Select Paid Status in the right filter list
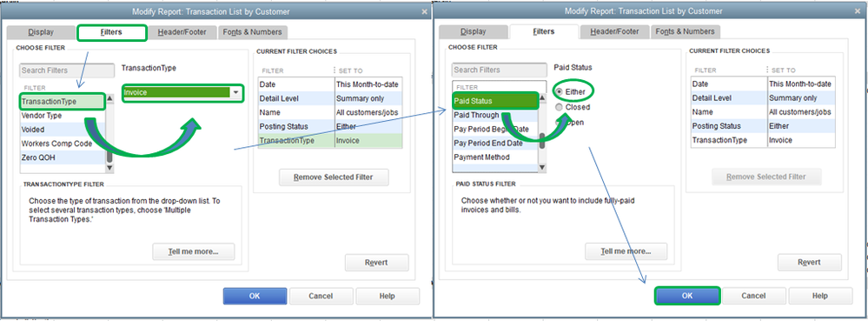 (x=495, y=102)
